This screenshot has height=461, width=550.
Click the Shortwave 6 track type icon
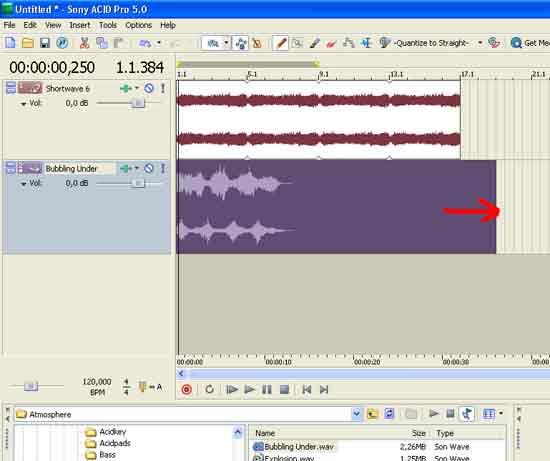[30, 88]
